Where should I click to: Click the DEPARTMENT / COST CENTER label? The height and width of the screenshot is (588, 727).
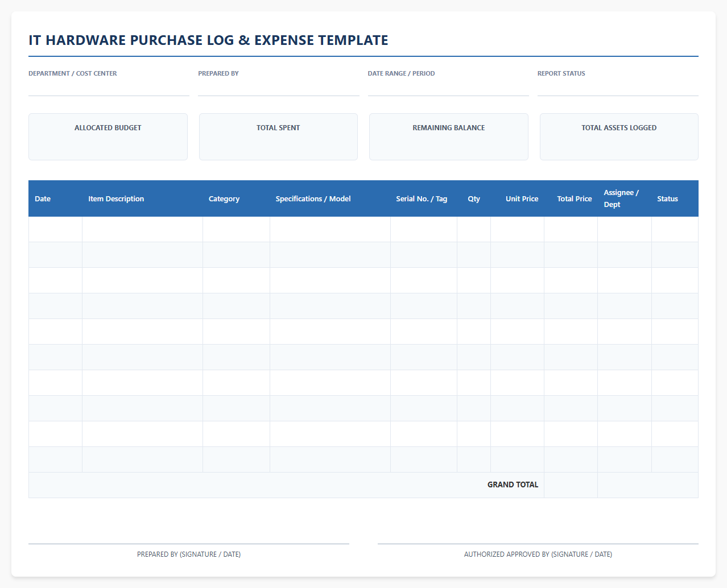pos(73,73)
